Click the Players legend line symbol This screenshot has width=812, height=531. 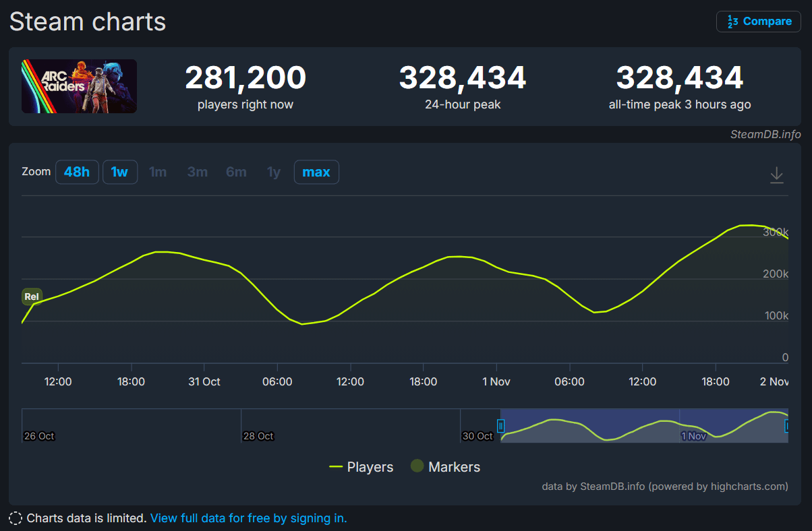[x=336, y=467]
